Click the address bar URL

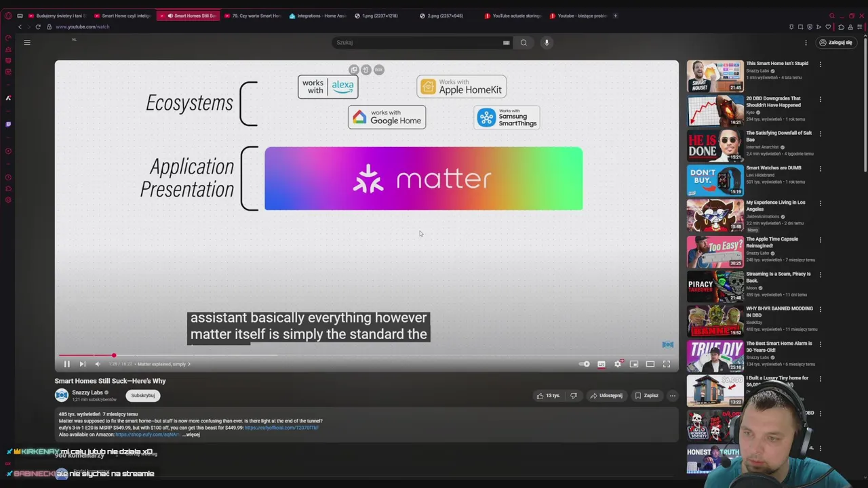tap(83, 26)
